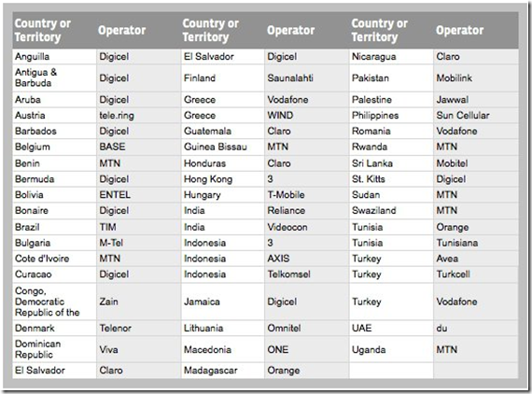
Task: Click the Tunisiana operator cell
Action: coord(476,243)
